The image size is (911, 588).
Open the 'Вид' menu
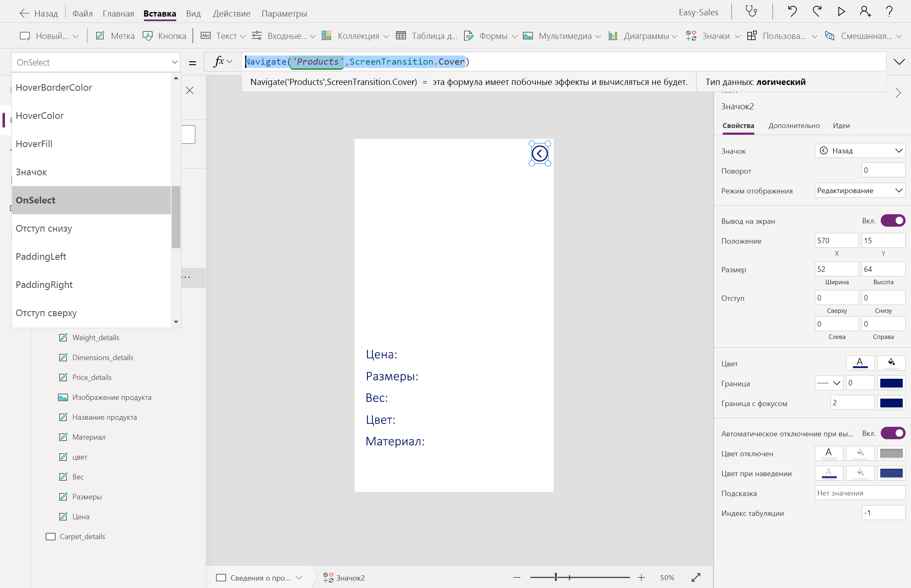click(193, 14)
